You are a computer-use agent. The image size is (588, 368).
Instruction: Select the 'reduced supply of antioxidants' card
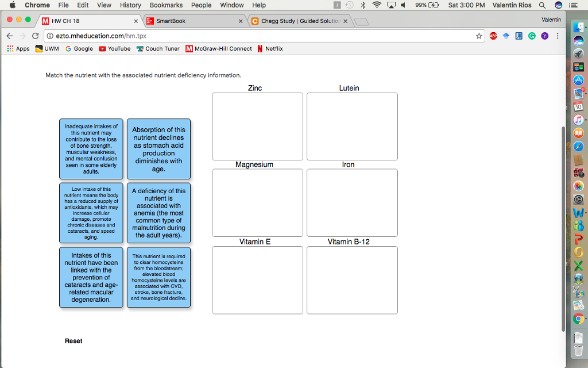click(x=91, y=213)
